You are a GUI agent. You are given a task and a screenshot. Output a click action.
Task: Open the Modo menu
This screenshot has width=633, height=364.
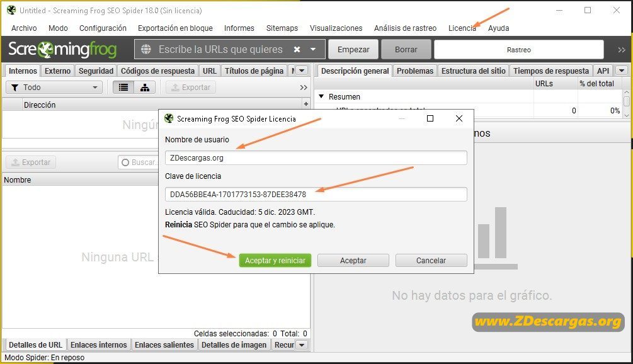click(58, 28)
